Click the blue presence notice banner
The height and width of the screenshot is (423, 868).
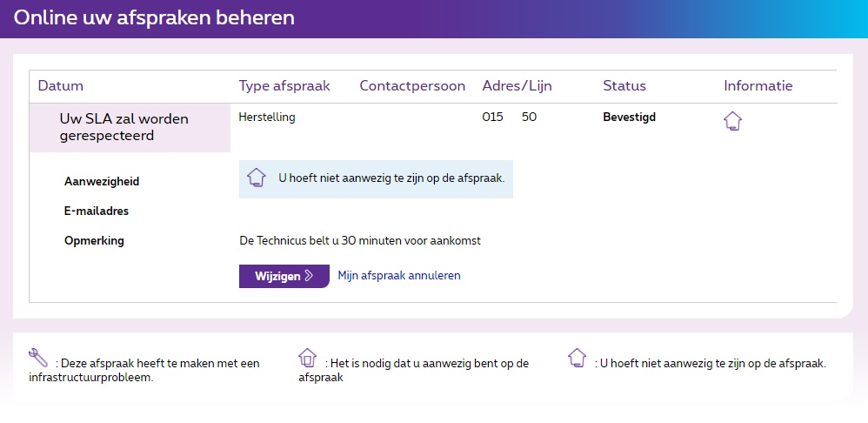point(376,178)
